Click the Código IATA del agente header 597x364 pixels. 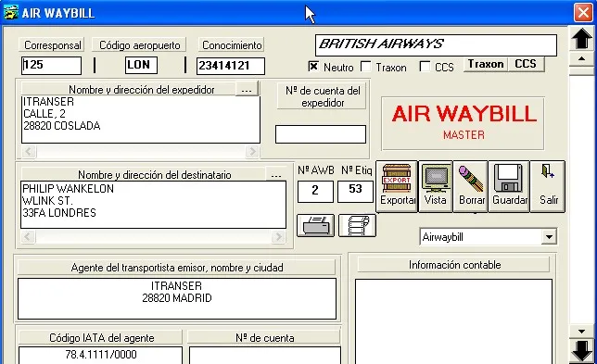[101, 338]
